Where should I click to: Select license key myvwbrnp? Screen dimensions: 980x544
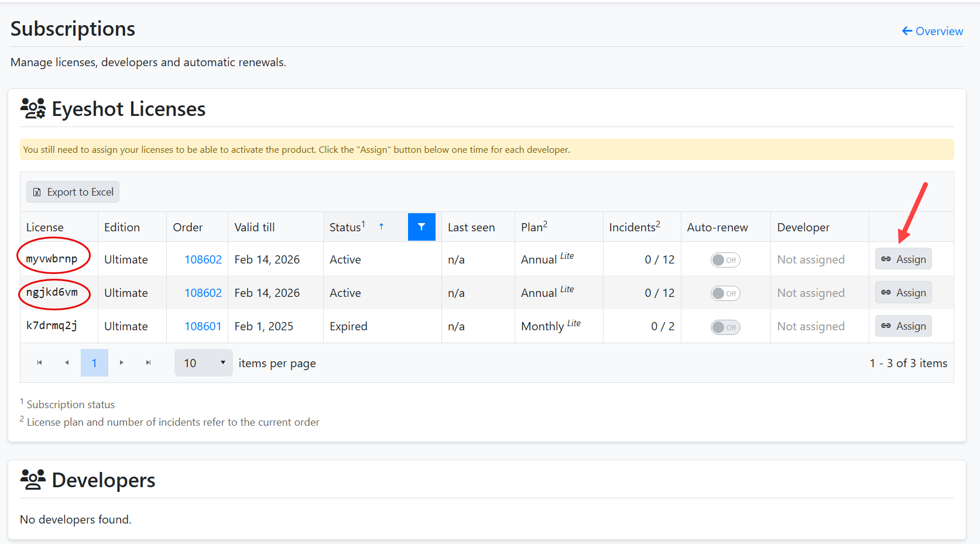pos(52,259)
